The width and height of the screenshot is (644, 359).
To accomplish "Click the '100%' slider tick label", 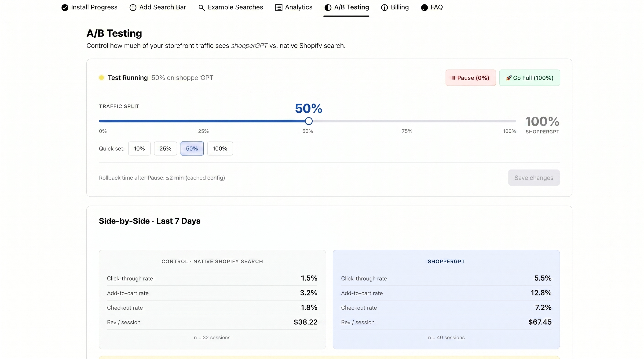I will coord(509,131).
